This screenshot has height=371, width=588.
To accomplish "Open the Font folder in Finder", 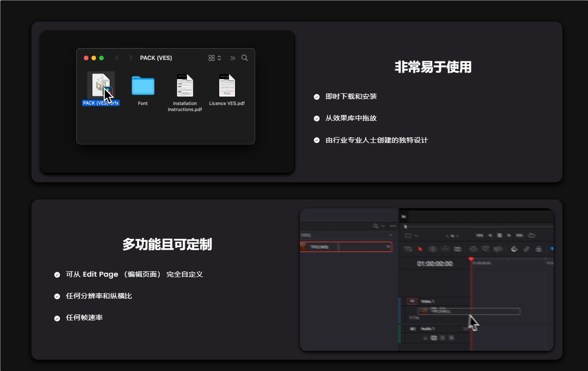I will click(143, 86).
